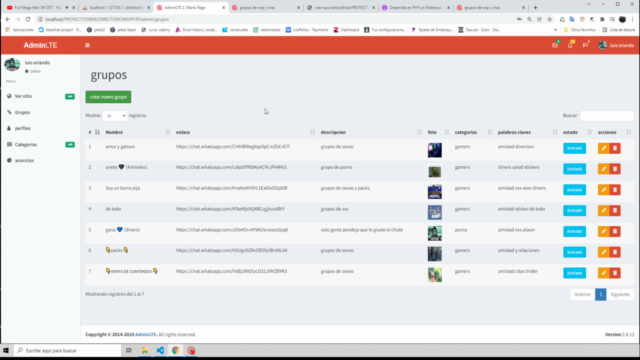This screenshot has height=360, width=640.
Task: Select pagination page 1
Action: coord(600,294)
